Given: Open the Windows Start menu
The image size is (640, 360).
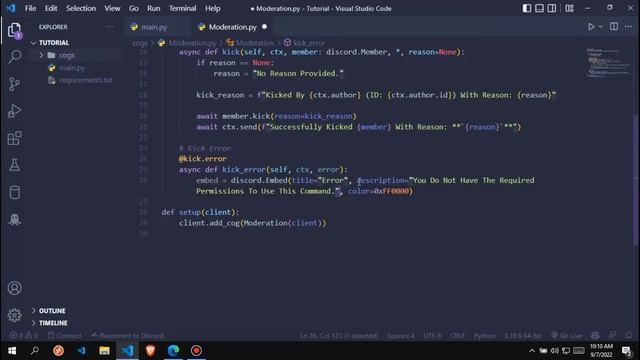Looking at the screenshot, I should (12, 351).
